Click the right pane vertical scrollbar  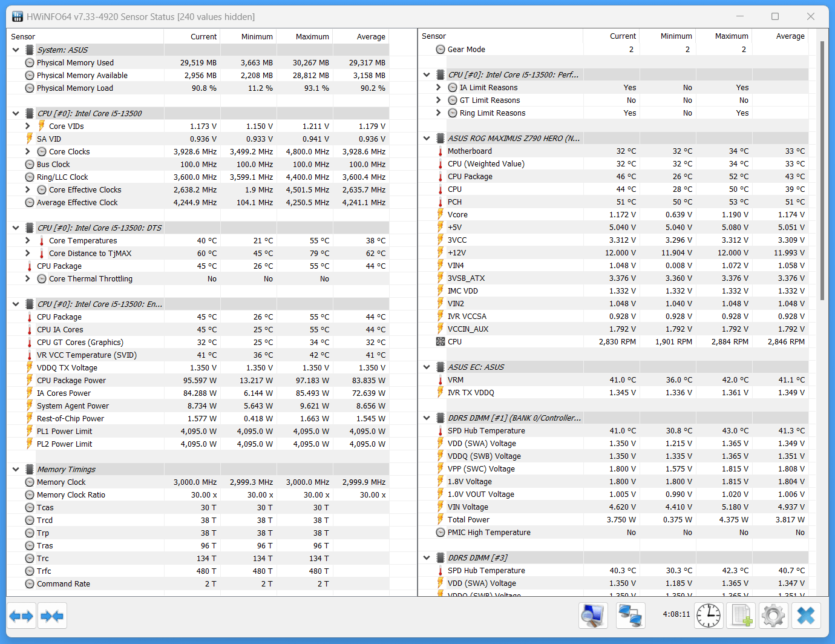(x=822, y=169)
